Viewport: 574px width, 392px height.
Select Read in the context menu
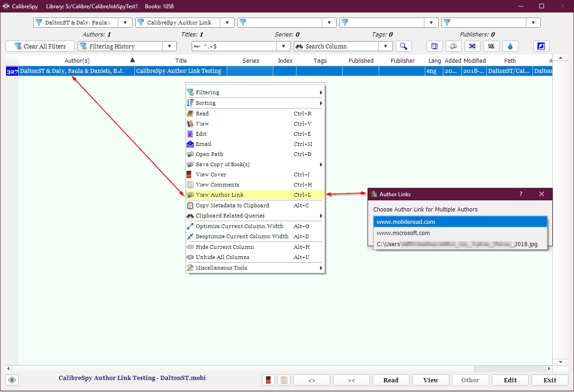click(x=255, y=114)
